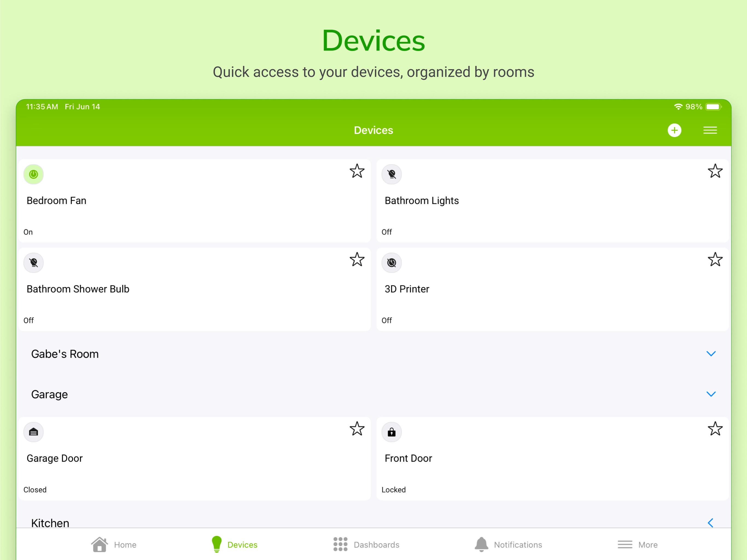Click the Gabe's Room heading
The image size is (747, 560).
point(65,354)
